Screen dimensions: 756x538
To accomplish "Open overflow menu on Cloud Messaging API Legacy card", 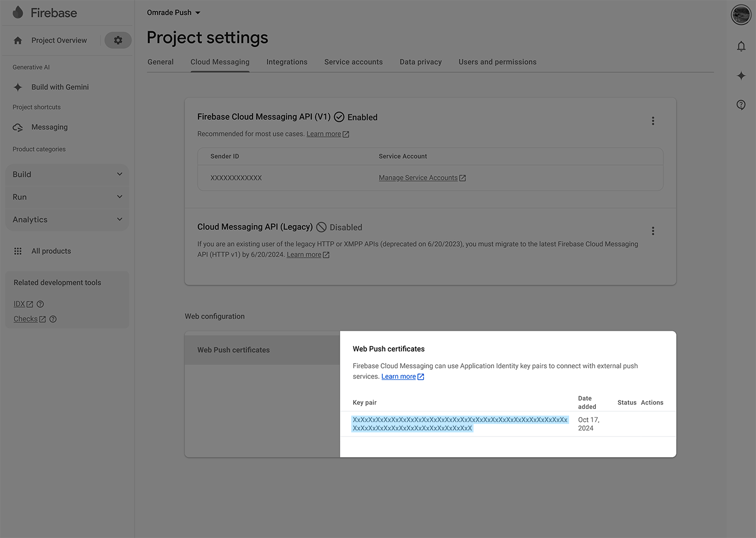I will 653,231.
